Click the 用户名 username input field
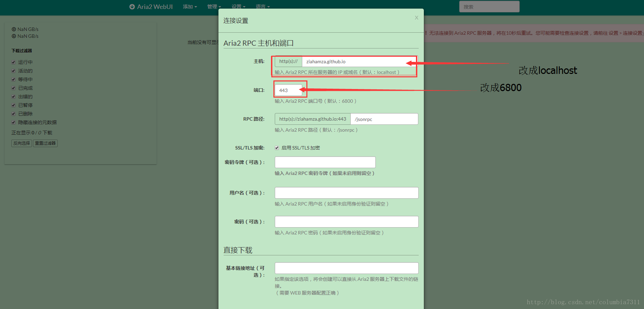 pos(347,193)
